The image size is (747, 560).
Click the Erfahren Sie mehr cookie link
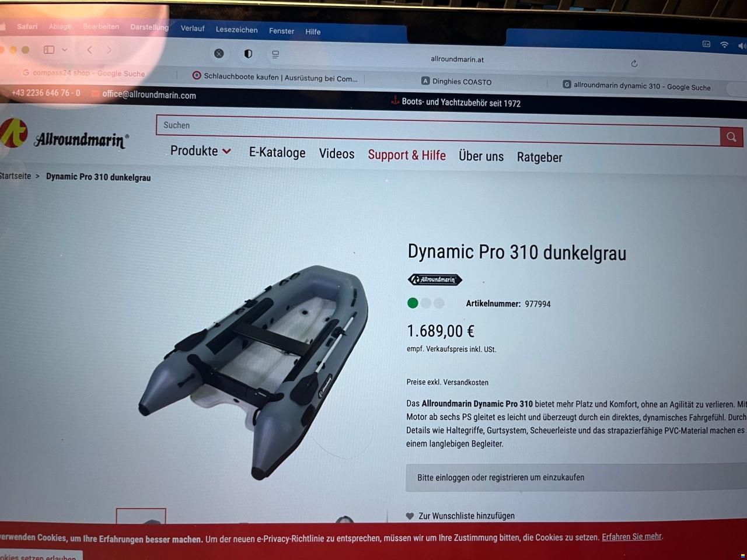click(631, 537)
